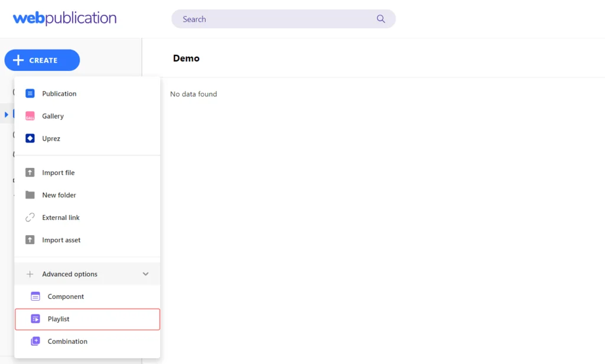This screenshot has width=605, height=364.
Task: Toggle the Advanced options section
Action: 87,274
